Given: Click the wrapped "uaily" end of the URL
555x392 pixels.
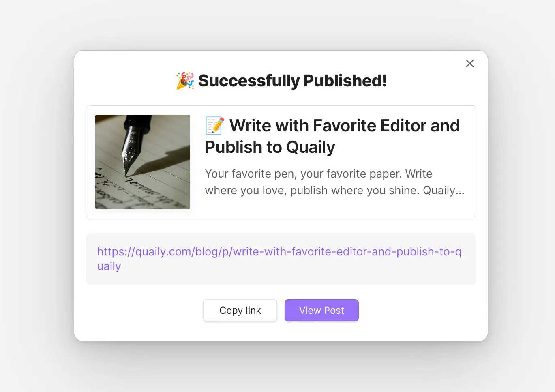Looking at the screenshot, I should pyautogui.click(x=109, y=266).
